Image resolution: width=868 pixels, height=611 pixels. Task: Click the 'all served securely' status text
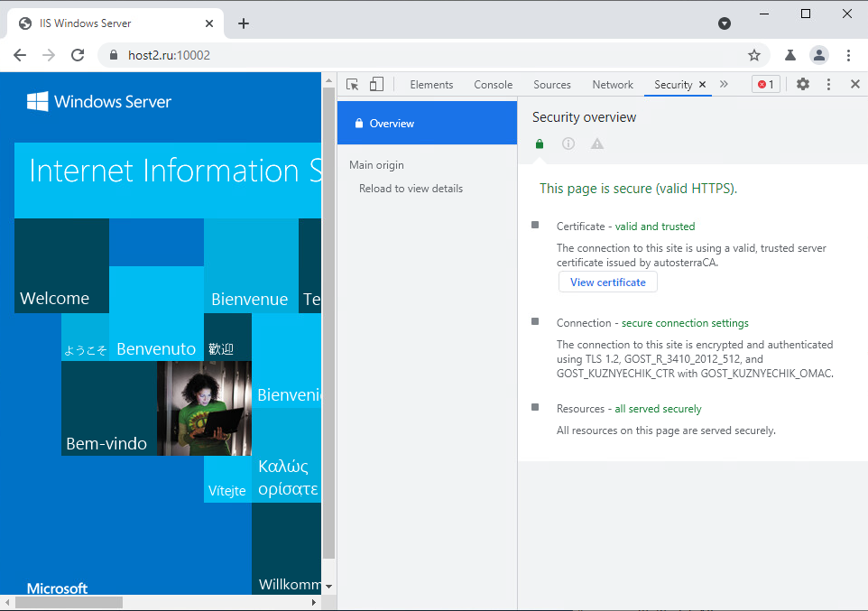click(x=658, y=409)
